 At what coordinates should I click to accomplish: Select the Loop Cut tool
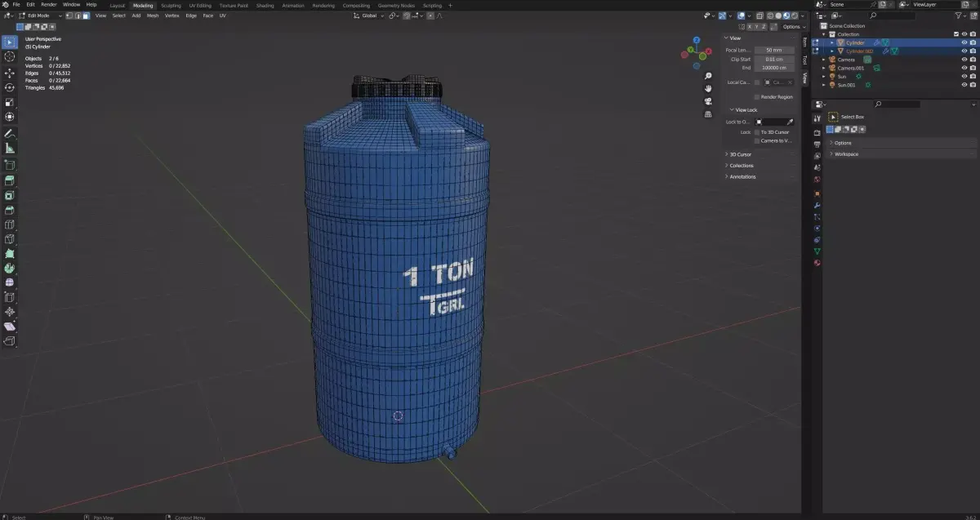[10, 224]
